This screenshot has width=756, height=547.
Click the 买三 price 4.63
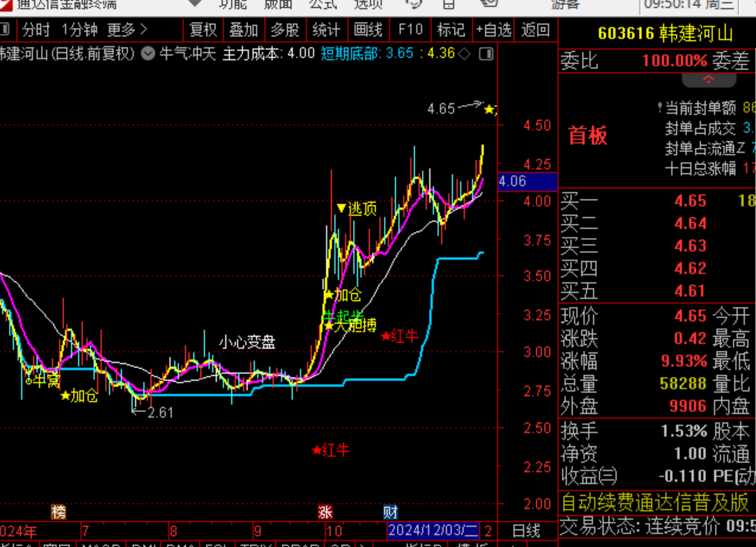click(x=691, y=246)
